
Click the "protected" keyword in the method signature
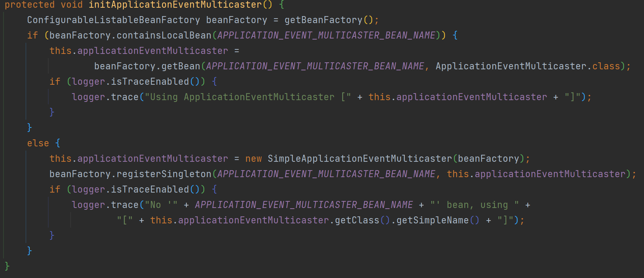pyautogui.click(x=30, y=5)
